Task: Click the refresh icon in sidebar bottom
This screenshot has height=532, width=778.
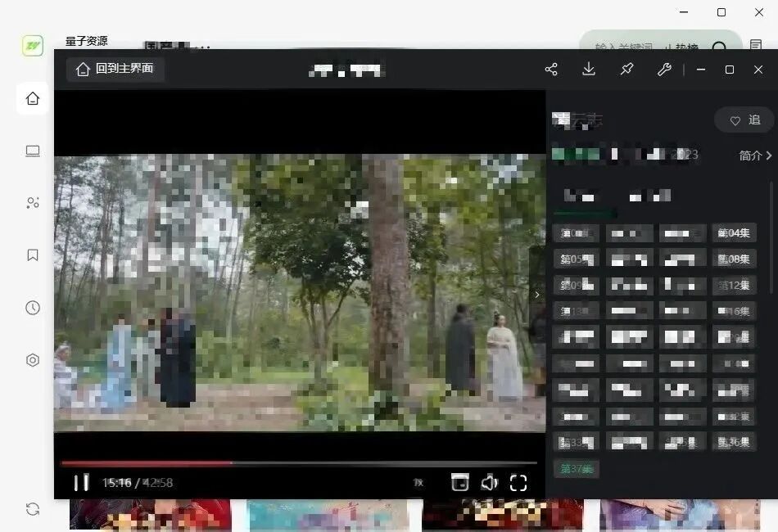Action: click(x=33, y=509)
